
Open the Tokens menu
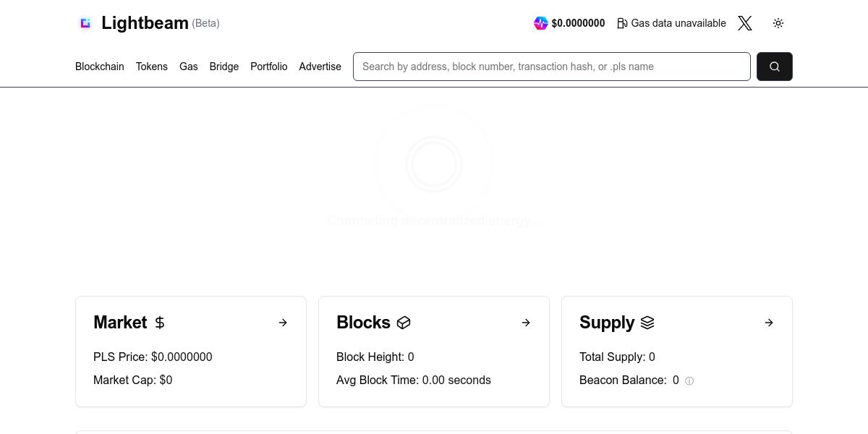[152, 67]
